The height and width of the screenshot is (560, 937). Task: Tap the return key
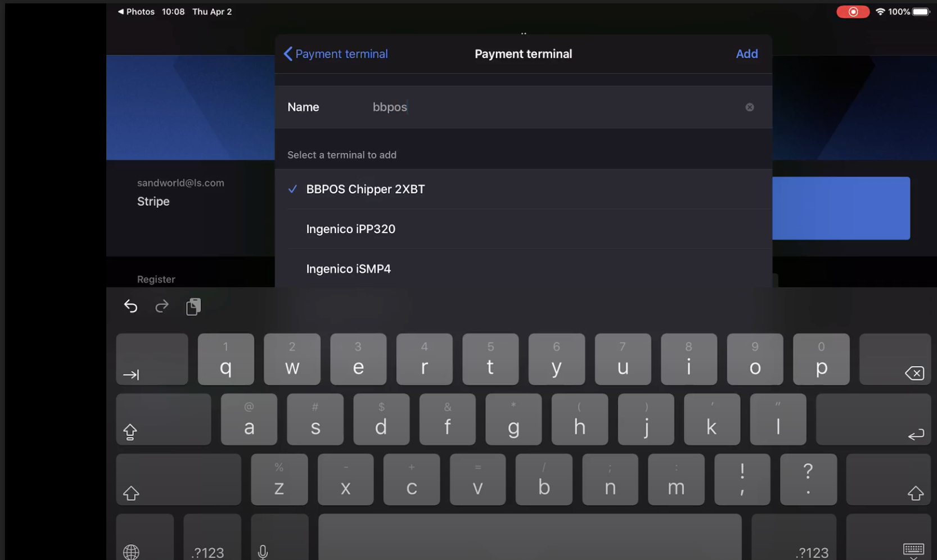pos(873,419)
